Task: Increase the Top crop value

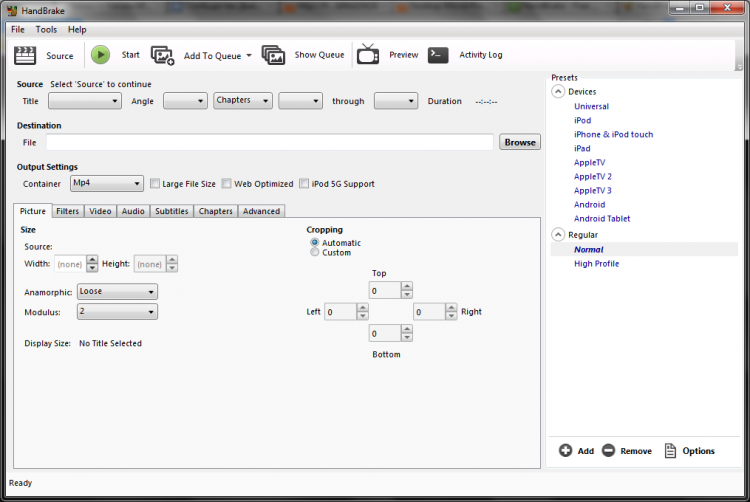Action: tap(407, 286)
